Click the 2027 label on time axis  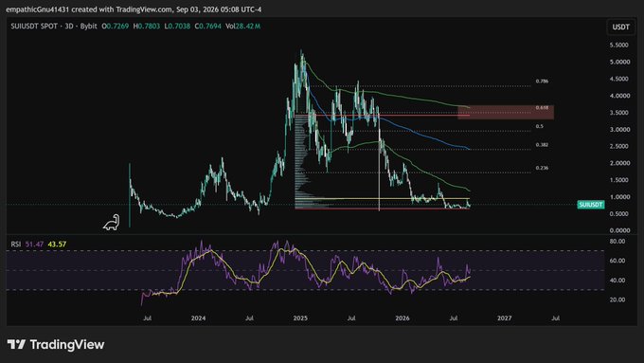[505, 318]
